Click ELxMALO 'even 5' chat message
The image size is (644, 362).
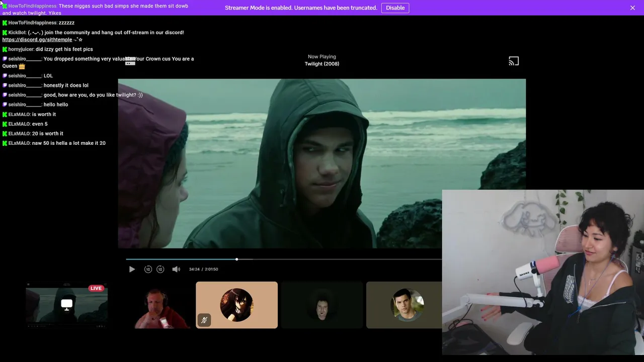coord(25,124)
